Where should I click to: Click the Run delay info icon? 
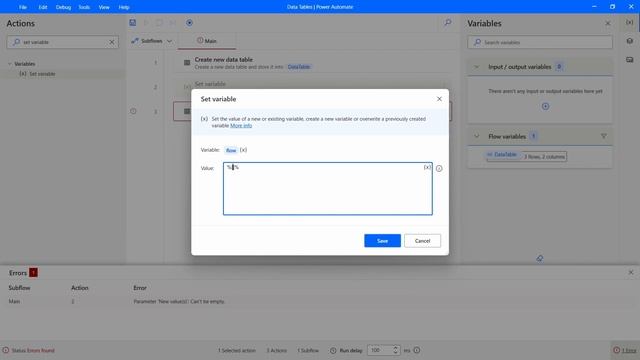coord(417,350)
